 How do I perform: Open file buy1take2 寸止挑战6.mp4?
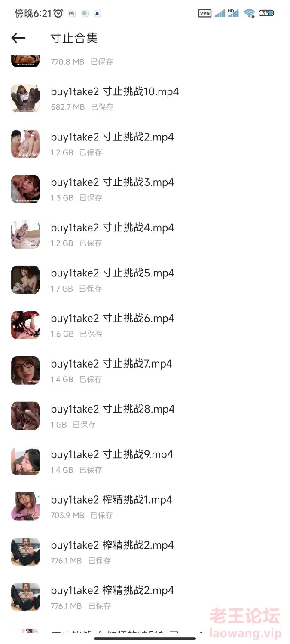pos(145,325)
